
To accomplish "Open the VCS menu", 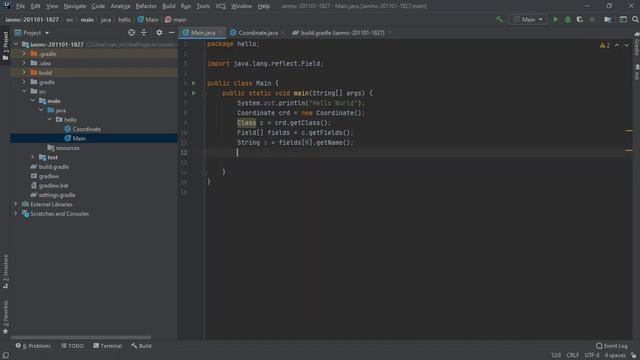I will coord(220,6).
